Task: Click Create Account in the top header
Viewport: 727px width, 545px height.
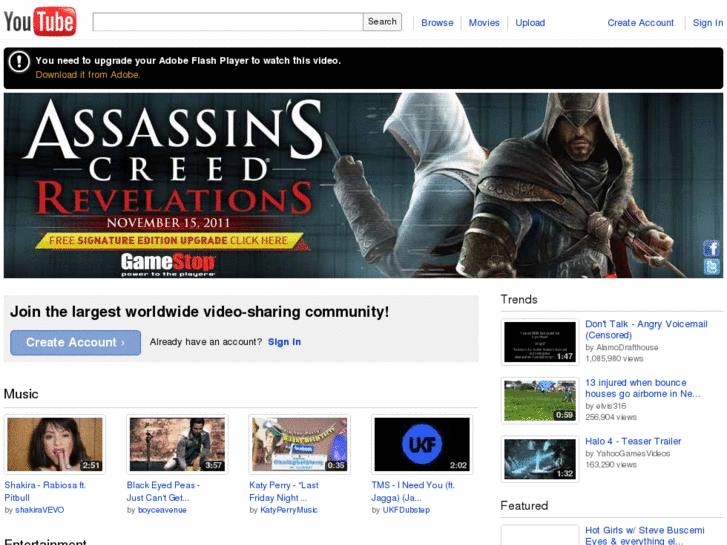Action: tap(640, 23)
